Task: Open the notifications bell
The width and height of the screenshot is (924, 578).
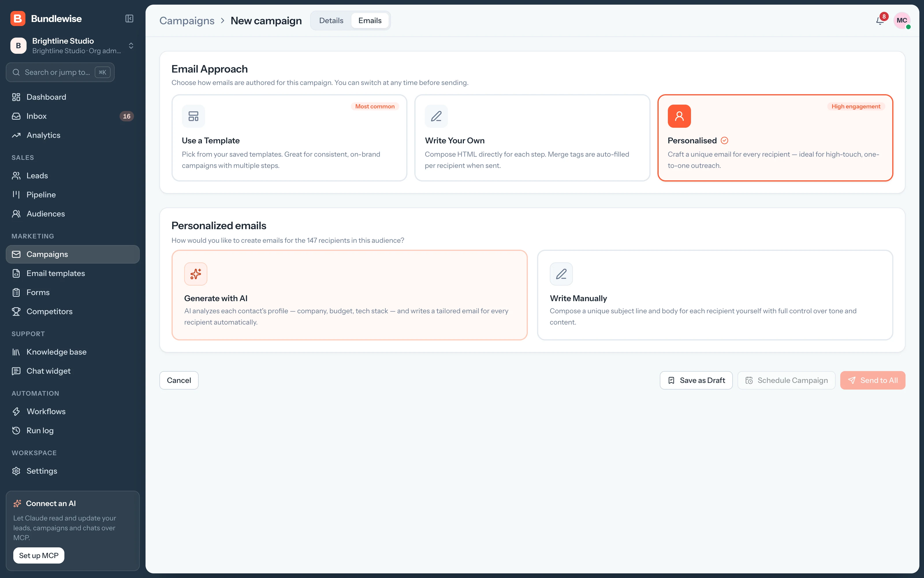Action: pyautogui.click(x=880, y=21)
